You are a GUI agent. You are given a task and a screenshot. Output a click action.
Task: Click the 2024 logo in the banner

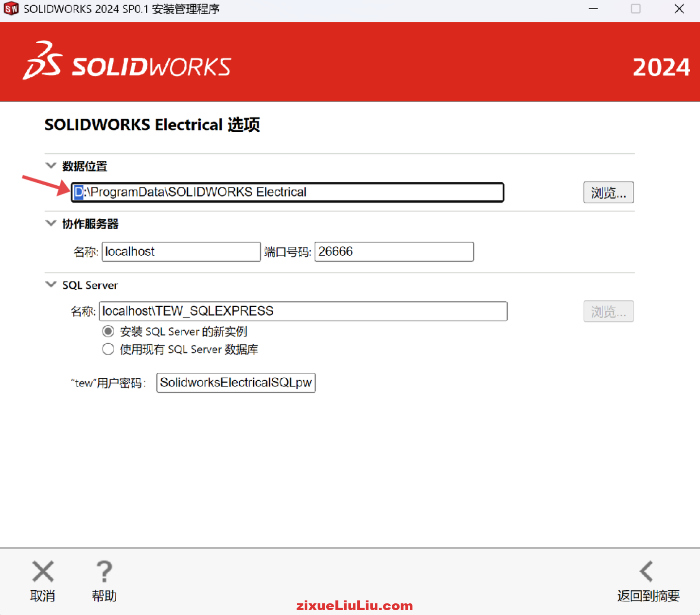(661, 68)
